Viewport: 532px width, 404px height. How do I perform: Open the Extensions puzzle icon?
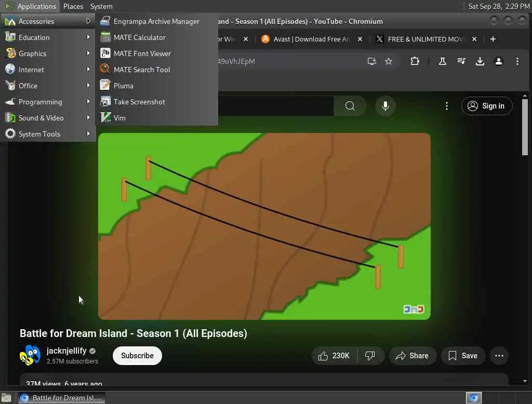tap(415, 61)
